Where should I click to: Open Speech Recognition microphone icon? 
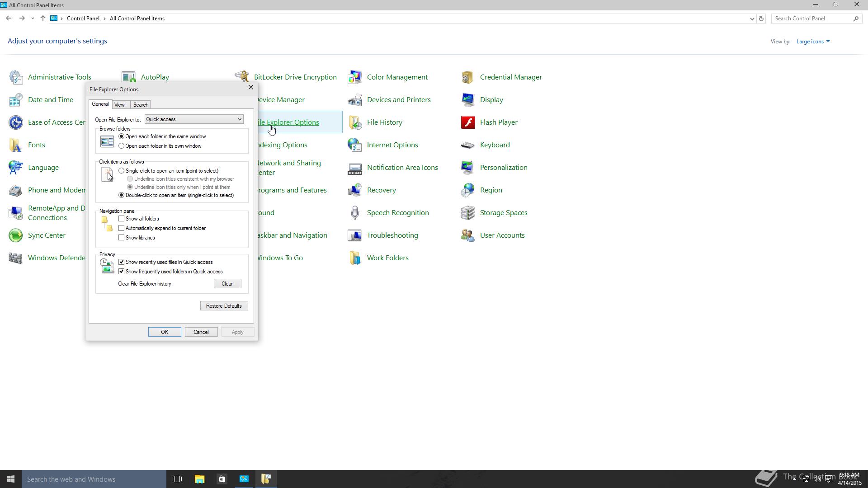(355, 213)
